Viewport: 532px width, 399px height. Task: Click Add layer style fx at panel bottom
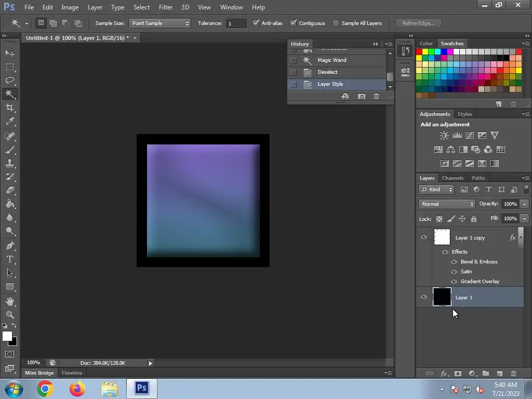[444, 374]
